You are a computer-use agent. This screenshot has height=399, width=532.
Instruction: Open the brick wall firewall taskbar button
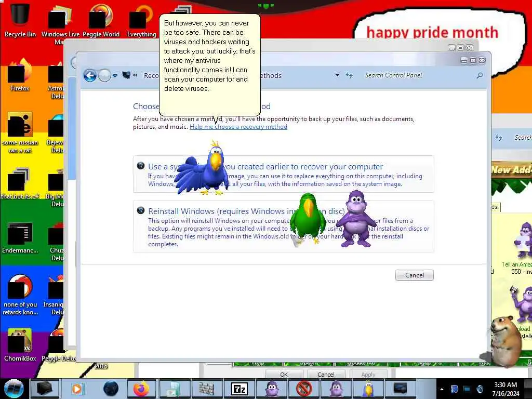[206, 389]
